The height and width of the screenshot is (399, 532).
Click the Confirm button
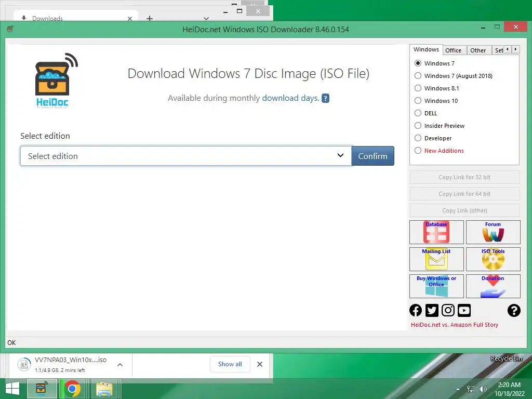(373, 156)
